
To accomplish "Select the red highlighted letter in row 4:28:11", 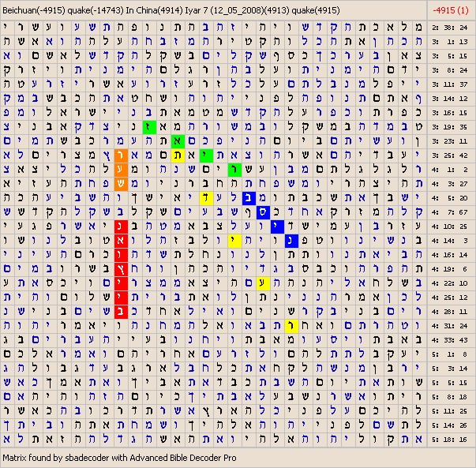I will pyautogui.click(x=121, y=312).
